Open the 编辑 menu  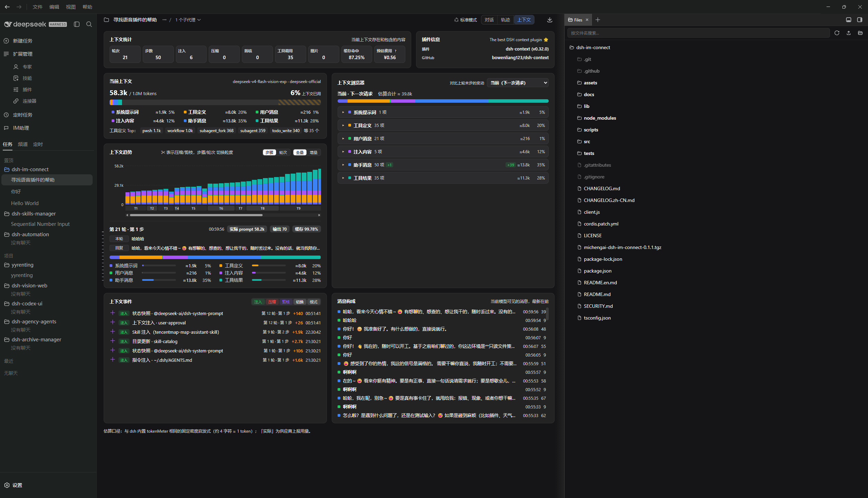[54, 7]
